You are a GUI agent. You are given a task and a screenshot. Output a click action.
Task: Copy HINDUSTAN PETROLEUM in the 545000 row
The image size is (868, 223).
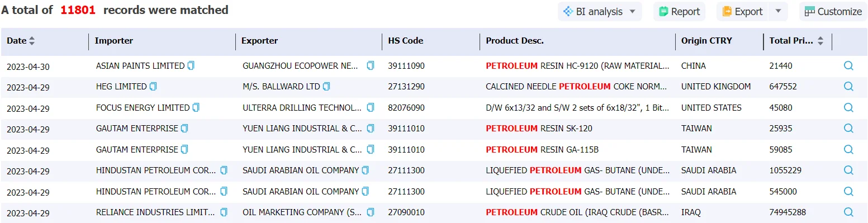click(x=224, y=192)
